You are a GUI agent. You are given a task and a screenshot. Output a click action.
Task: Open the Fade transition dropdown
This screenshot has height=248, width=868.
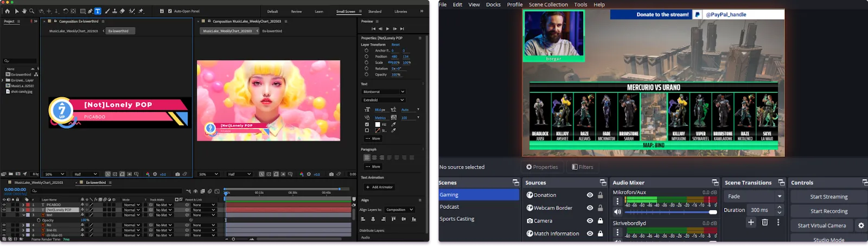[x=755, y=196]
